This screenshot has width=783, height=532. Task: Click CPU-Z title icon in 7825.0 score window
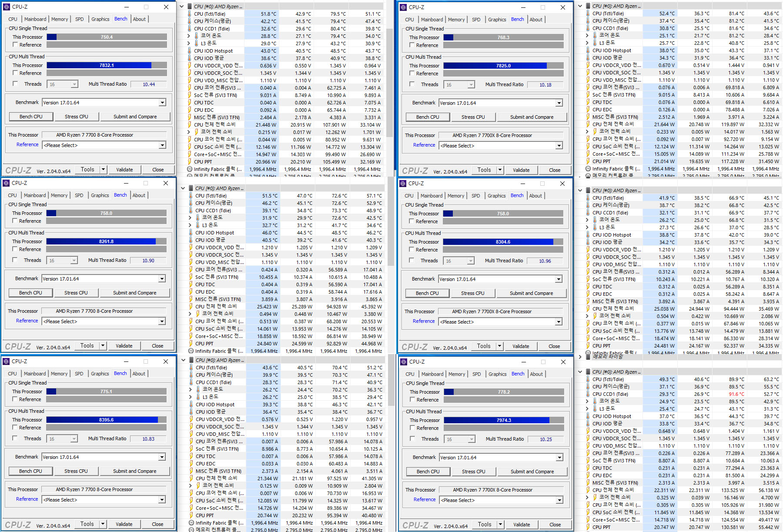pos(403,7)
